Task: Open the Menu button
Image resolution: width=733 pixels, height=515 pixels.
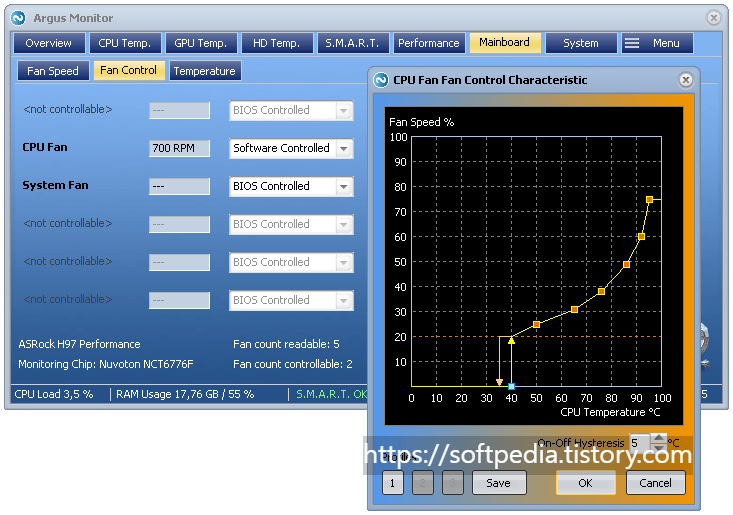Action: tap(657, 43)
